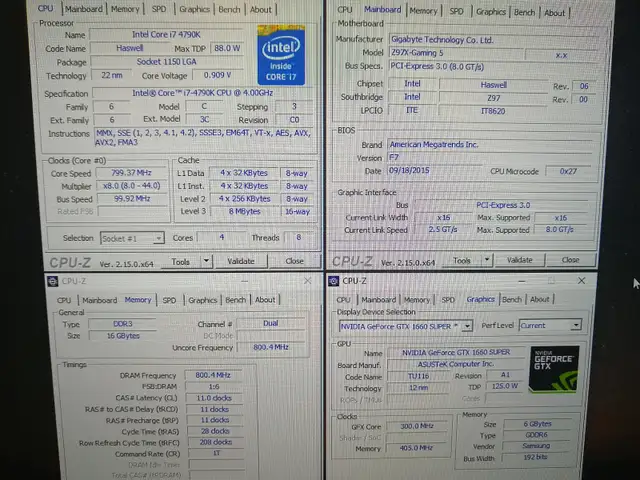Click CPU-Z title icon in memory window

[52, 281]
